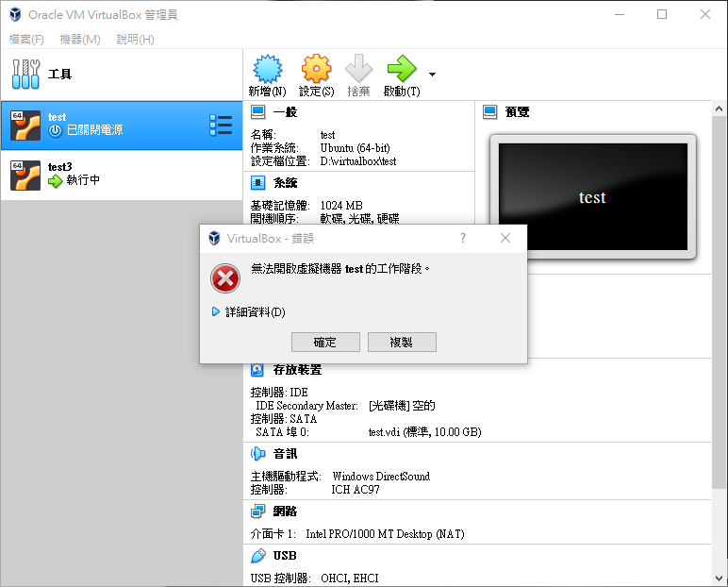728x587 pixels.
Task: Click the Copy (複製) button
Action: pos(402,342)
